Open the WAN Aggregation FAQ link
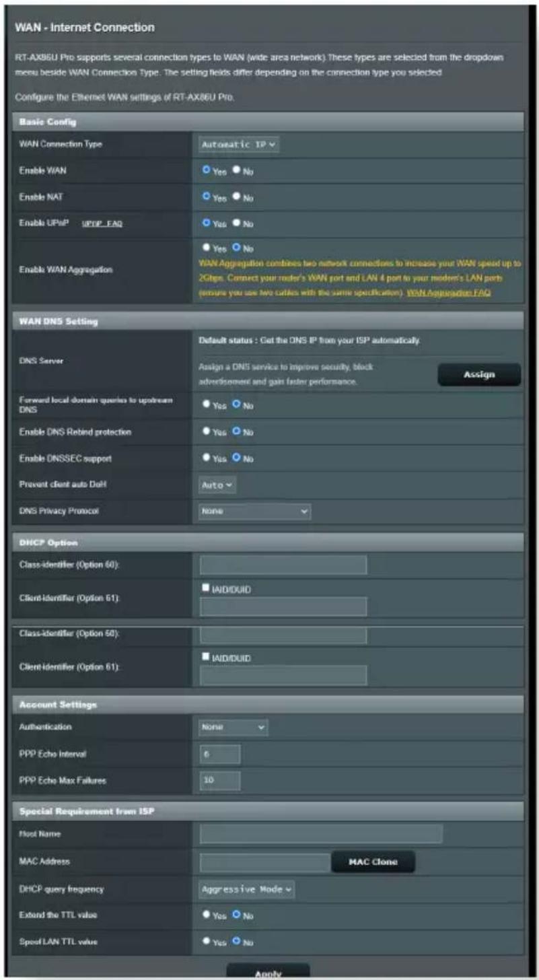This screenshot has width=539, height=980. pos(449,293)
